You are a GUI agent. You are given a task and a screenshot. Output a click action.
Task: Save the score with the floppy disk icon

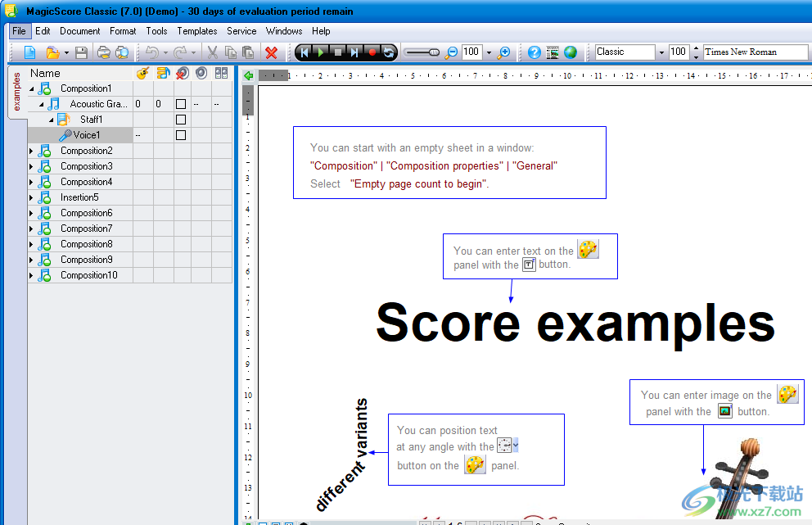click(81, 52)
